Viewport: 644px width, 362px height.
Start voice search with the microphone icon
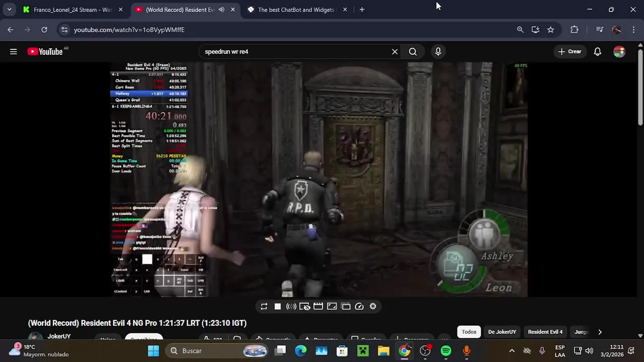(438, 51)
